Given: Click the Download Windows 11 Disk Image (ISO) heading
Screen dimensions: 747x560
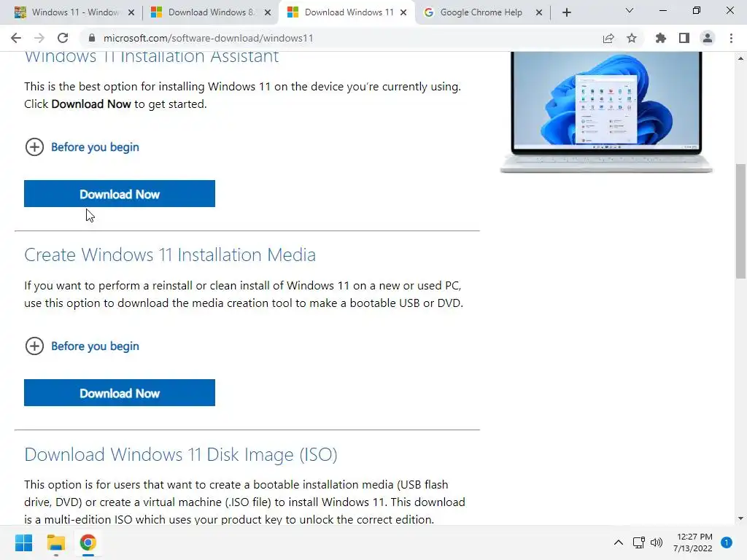Looking at the screenshot, I should (181, 454).
